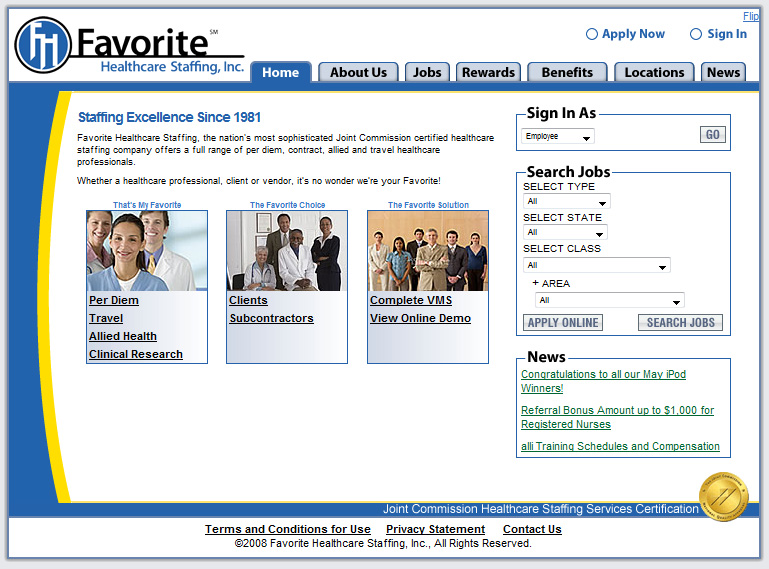Image resolution: width=769 pixels, height=569 pixels.
Task: Click the GO button
Action: point(713,134)
